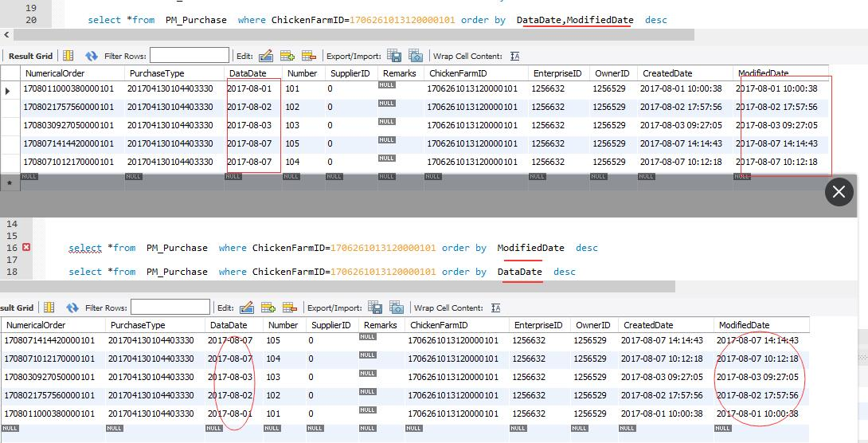Export bottom result grid recordset to file

(x=375, y=308)
